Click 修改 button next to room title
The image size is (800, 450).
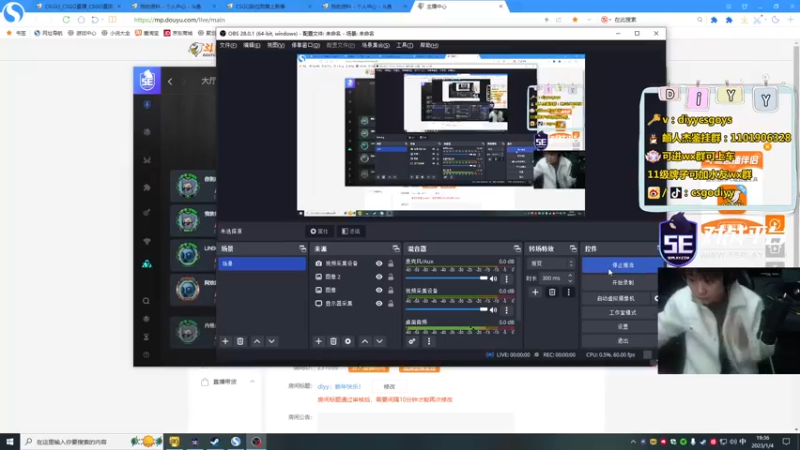pyautogui.click(x=389, y=387)
